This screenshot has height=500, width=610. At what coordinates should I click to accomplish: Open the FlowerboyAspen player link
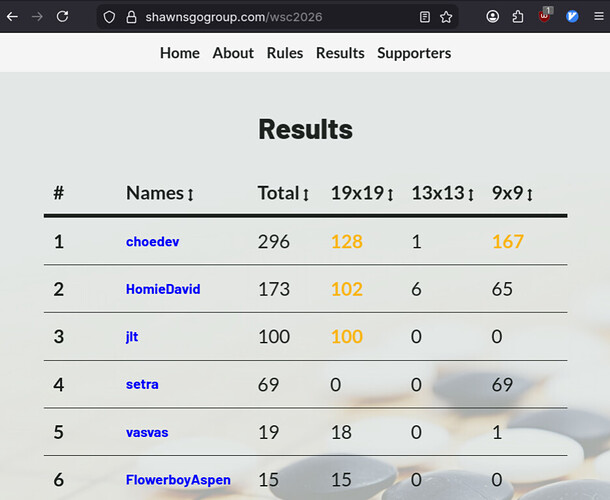(x=178, y=480)
